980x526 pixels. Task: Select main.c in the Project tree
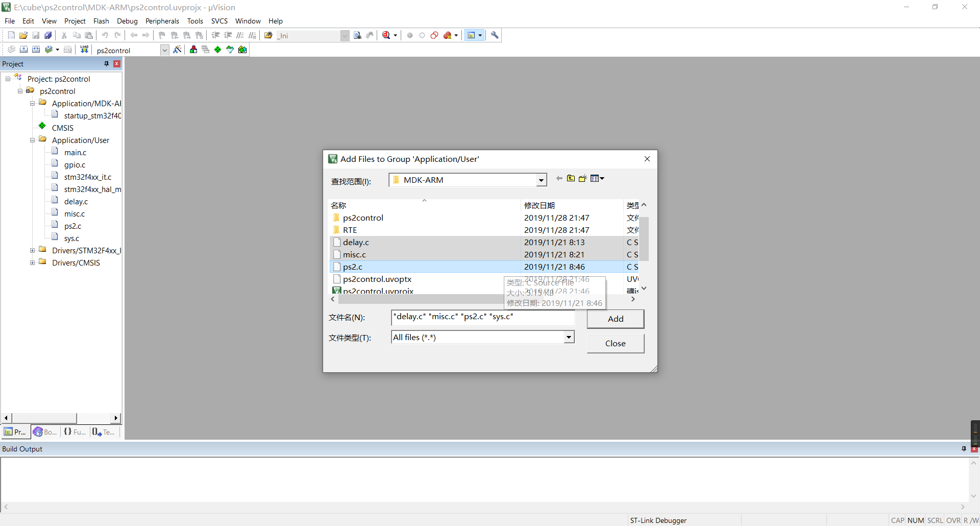tap(75, 152)
